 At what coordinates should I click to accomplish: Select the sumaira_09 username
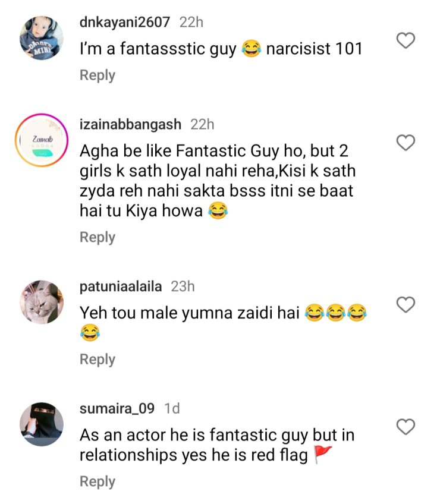(117, 408)
